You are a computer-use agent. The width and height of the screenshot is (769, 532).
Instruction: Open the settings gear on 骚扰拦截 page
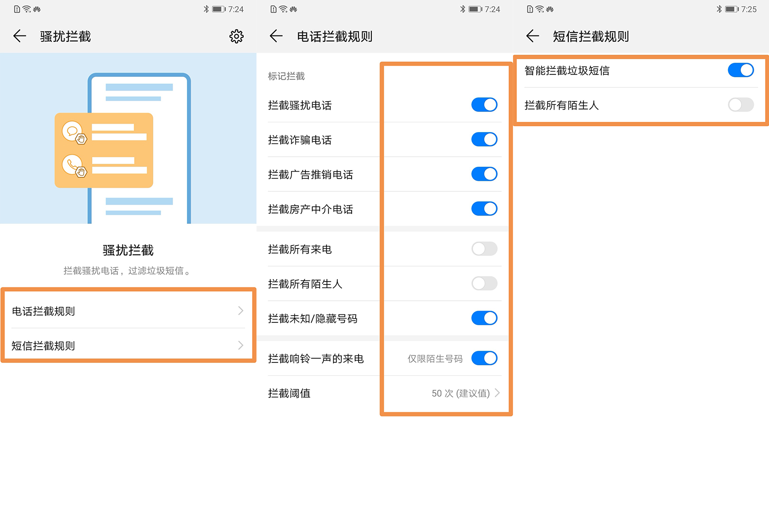[237, 36]
